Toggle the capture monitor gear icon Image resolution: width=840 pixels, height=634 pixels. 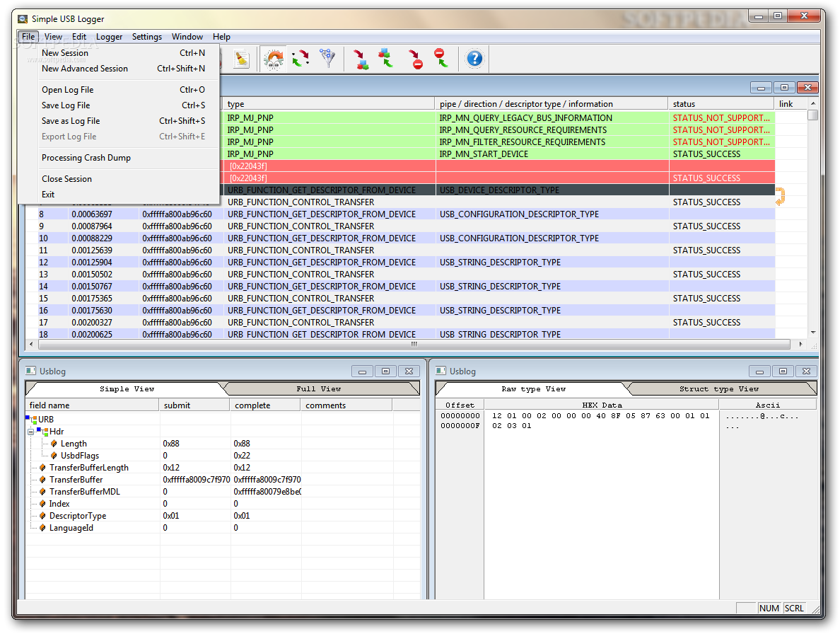[274, 59]
